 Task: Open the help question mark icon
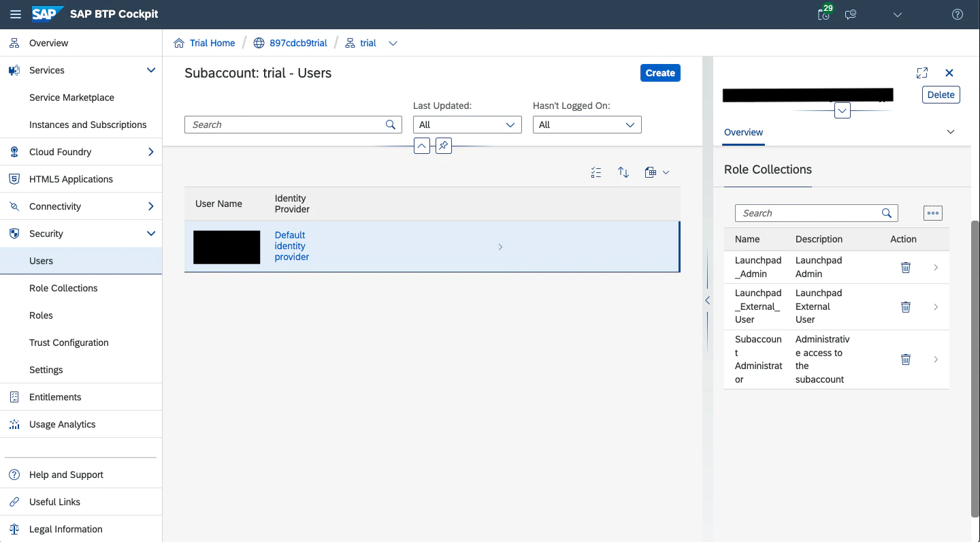958,14
